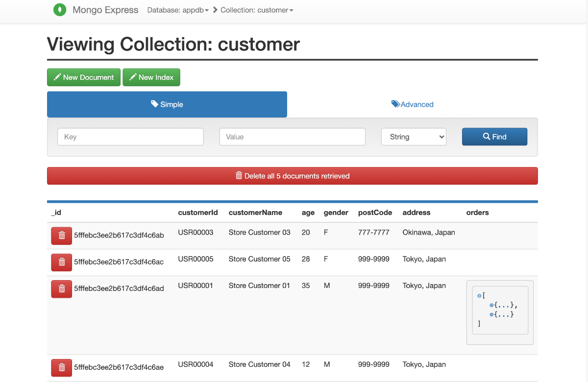The height and width of the screenshot is (382, 588).
Task: Click the name Store Customer 05
Action: pos(260,259)
